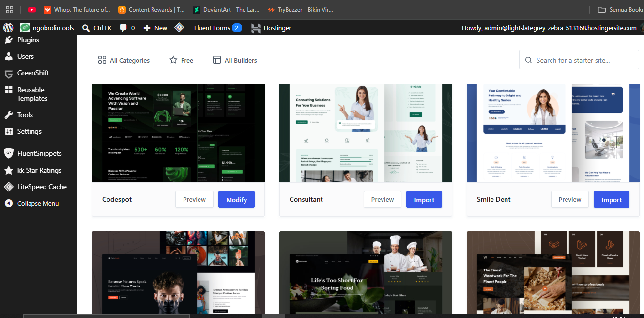Open Fluent Forms in the admin bar
644x318 pixels.
(x=217, y=28)
